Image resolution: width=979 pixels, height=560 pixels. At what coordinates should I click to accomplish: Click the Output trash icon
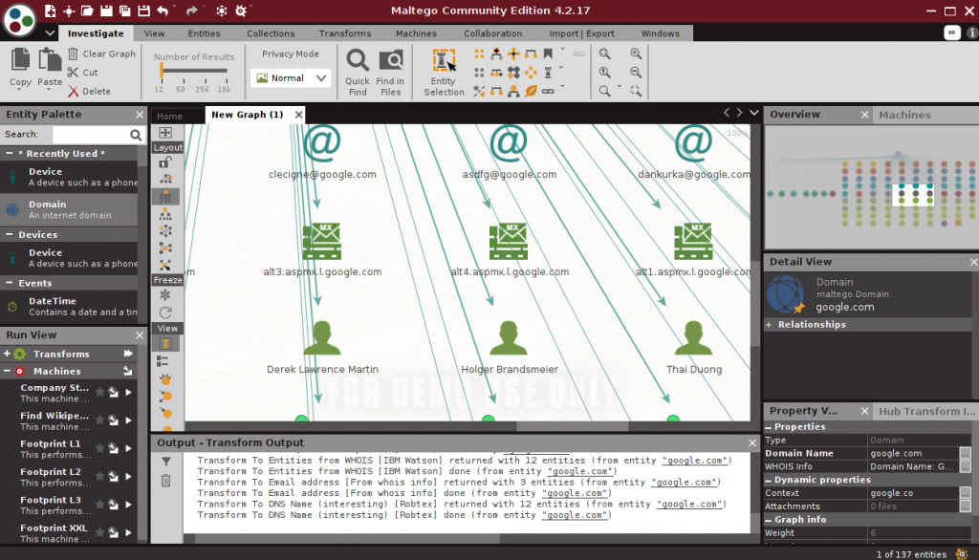(166, 481)
